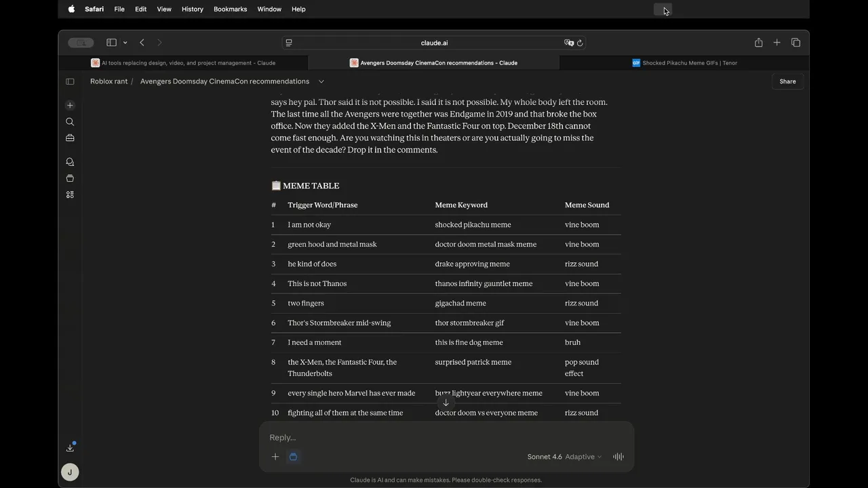Screen dimensions: 868x488
Task: Open the Safari tab group dropdown arrow
Action: click(x=125, y=43)
